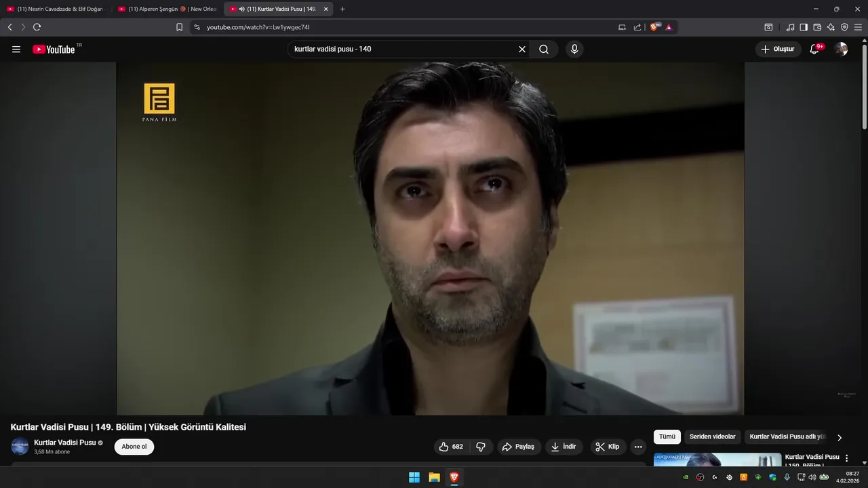This screenshot has height=488, width=868.
Task: Open the Windows Start menu
Action: pyautogui.click(x=414, y=477)
